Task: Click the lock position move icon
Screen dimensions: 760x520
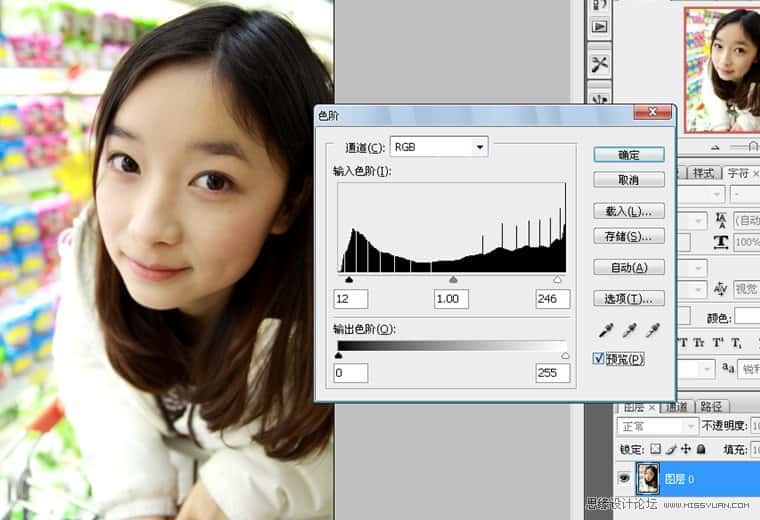Action: [x=685, y=450]
